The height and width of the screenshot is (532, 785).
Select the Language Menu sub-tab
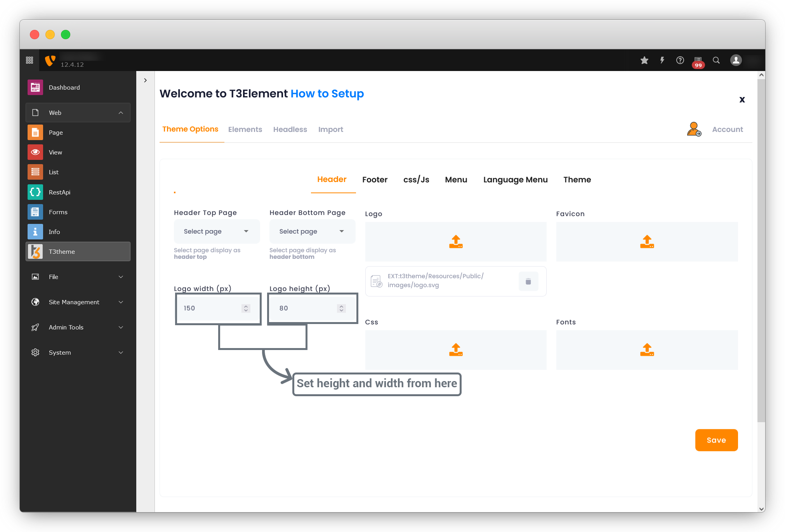tap(516, 180)
